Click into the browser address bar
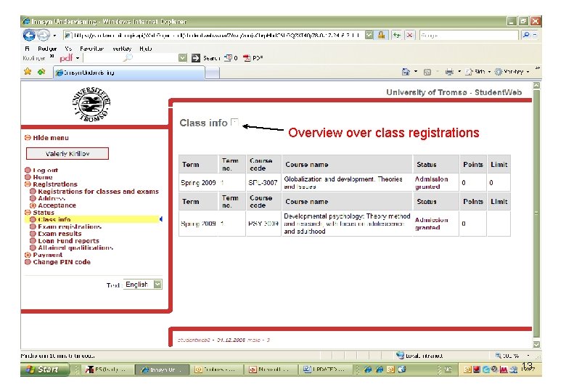The image size is (566, 392). pos(213,35)
